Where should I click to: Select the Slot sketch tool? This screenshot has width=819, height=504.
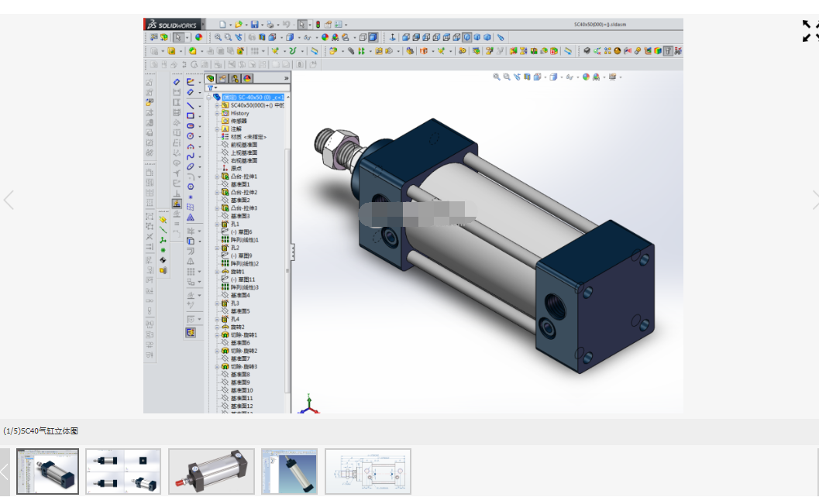(191, 125)
